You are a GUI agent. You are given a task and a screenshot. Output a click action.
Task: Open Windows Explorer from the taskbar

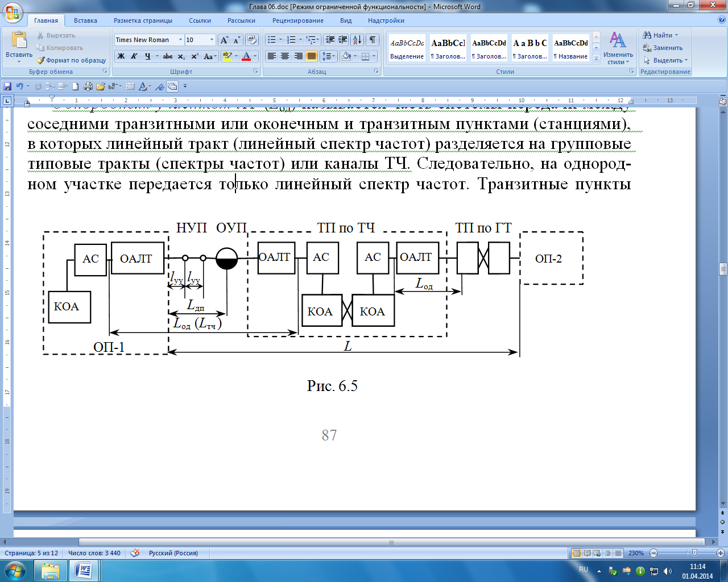coord(50,570)
